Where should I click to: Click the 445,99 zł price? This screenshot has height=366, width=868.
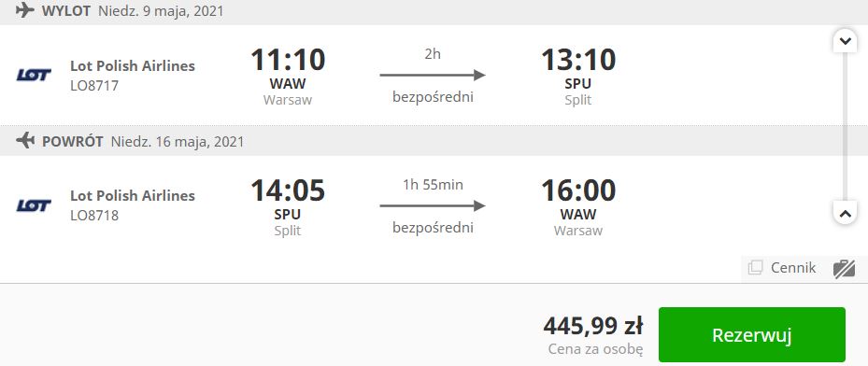tap(593, 326)
